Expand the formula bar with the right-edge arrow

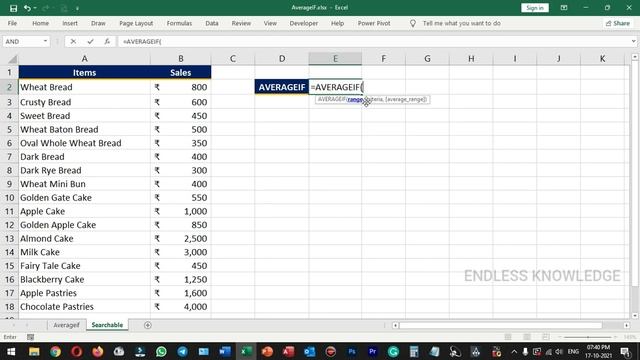click(x=633, y=41)
